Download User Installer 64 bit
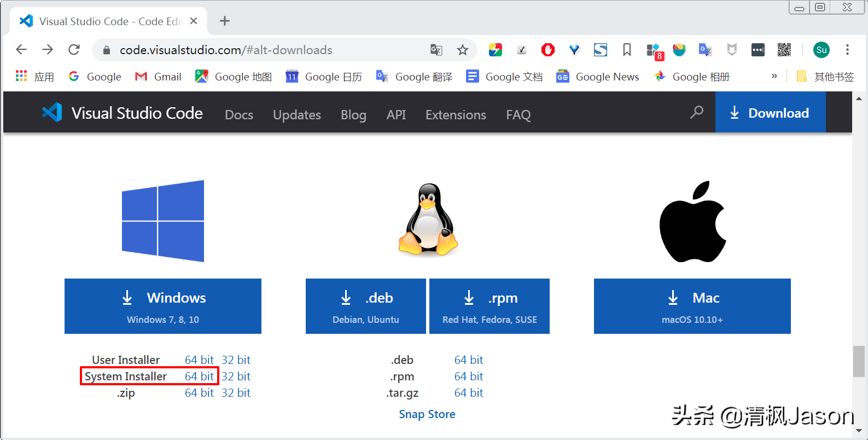 click(199, 360)
